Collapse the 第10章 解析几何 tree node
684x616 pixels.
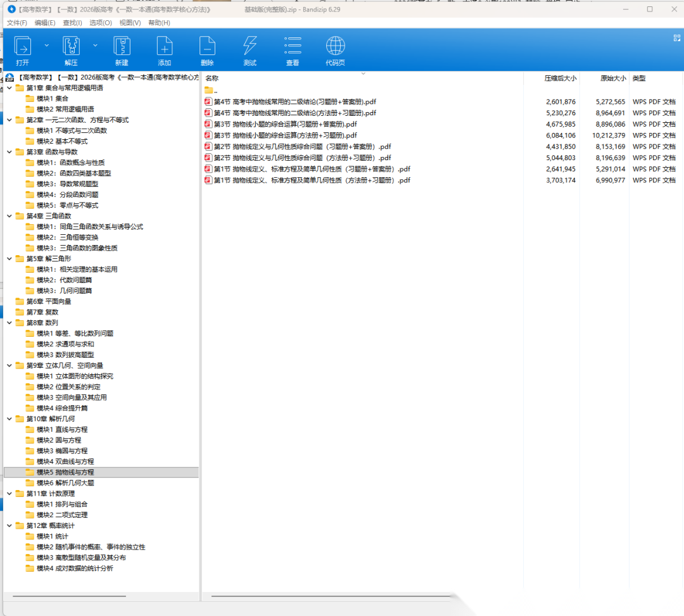point(9,419)
